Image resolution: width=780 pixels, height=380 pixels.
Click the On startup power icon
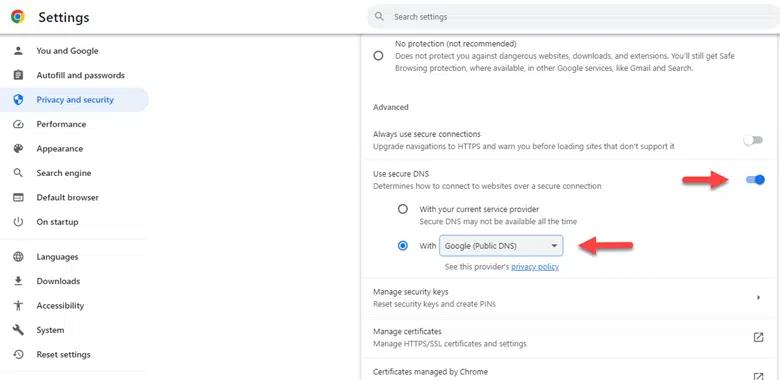point(18,222)
